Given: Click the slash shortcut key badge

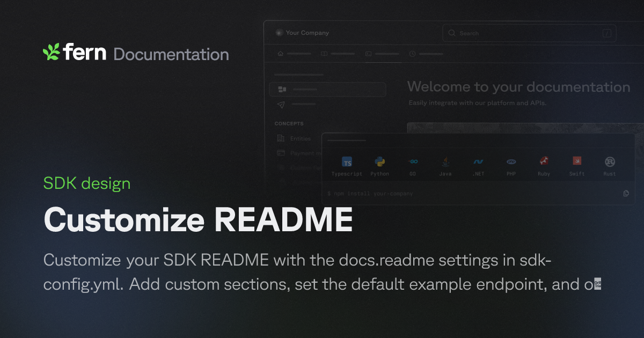Looking at the screenshot, I should click(607, 33).
